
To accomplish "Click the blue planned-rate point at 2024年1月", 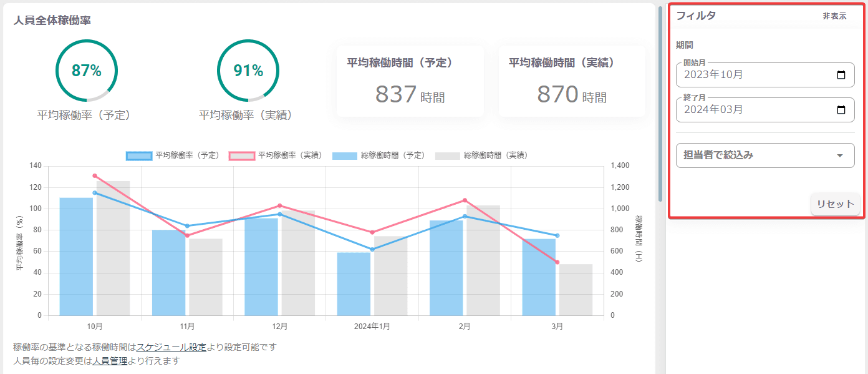I will (x=372, y=249).
